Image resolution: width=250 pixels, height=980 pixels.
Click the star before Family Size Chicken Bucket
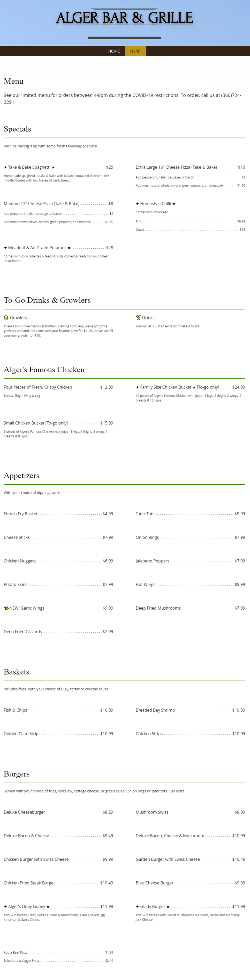[x=137, y=387]
